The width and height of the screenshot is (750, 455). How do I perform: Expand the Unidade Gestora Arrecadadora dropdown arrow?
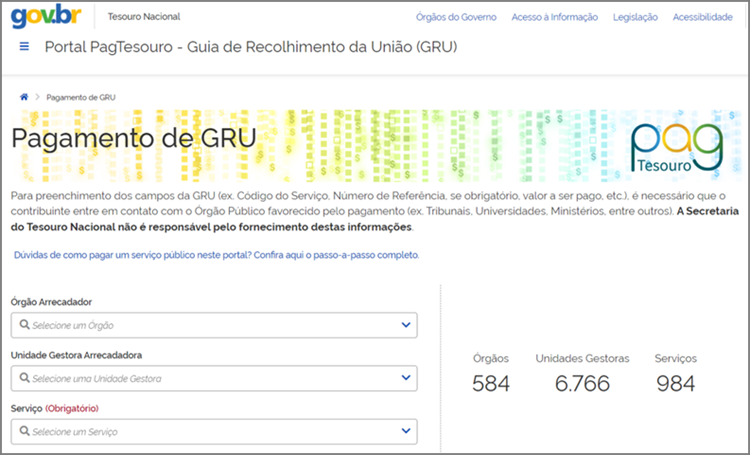pos(405,378)
